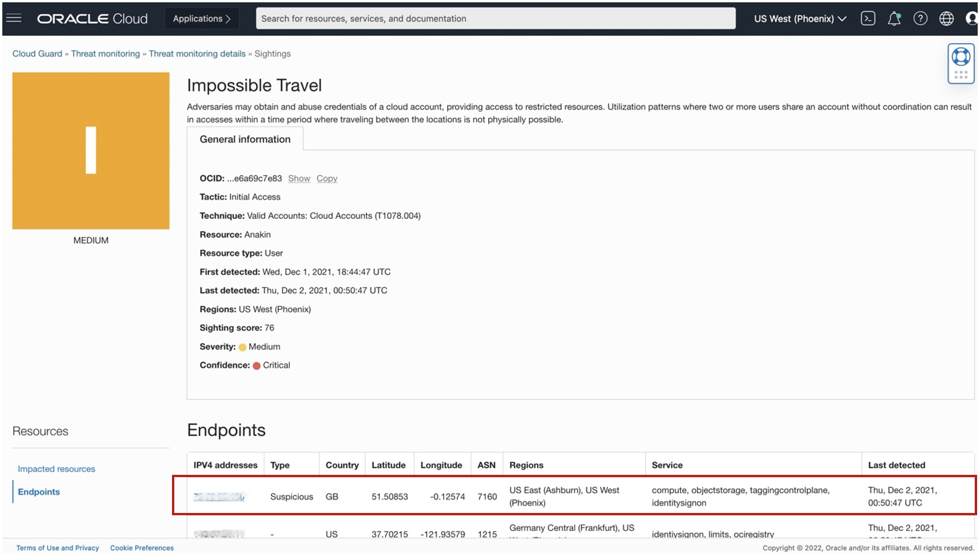Expand the US West (Phoenix) region dropdown
The width and height of the screenshot is (980, 558).
point(800,18)
